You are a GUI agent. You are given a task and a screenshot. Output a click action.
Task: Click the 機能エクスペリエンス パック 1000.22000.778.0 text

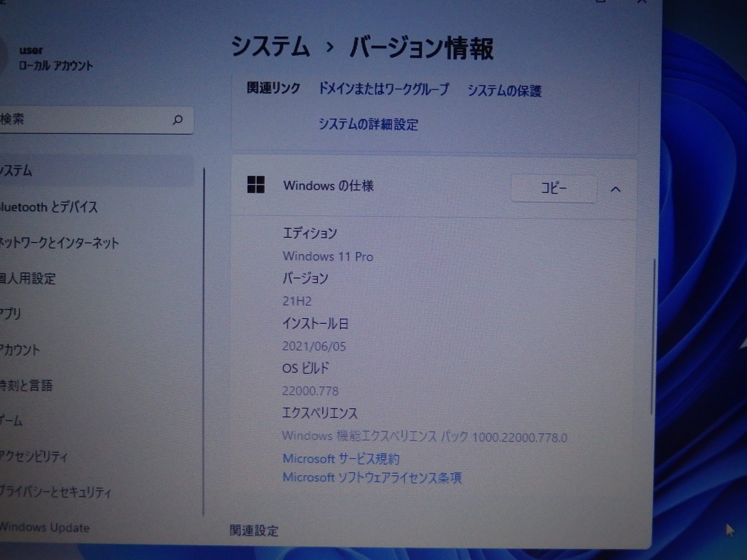click(x=452, y=436)
